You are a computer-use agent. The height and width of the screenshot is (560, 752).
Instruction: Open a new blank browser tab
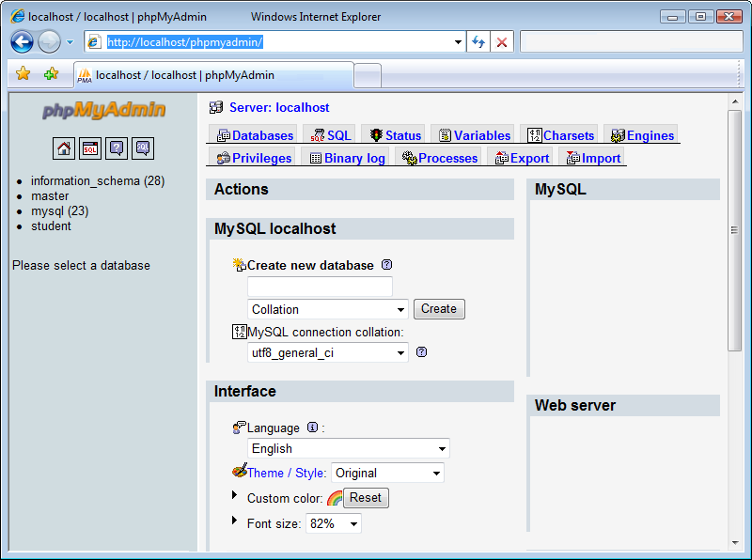[x=368, y=76]
